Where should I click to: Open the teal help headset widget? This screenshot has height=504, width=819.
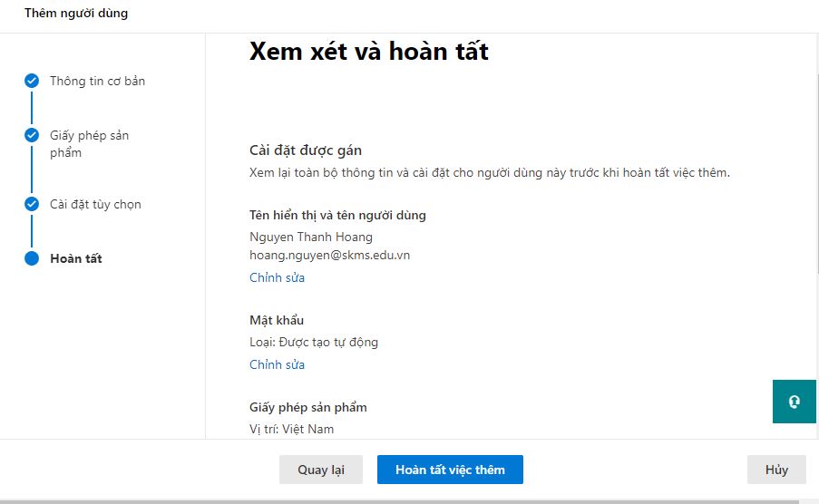(795, 402)
